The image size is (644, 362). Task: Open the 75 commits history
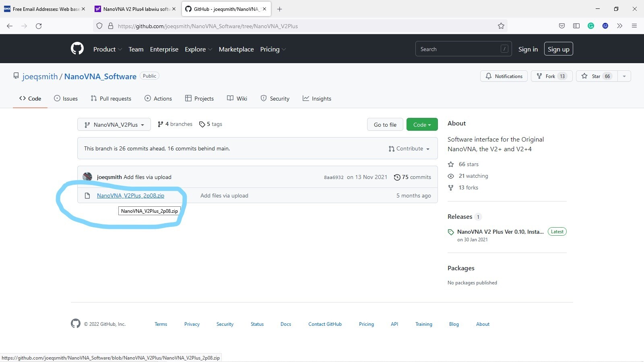tap(413, 177)
